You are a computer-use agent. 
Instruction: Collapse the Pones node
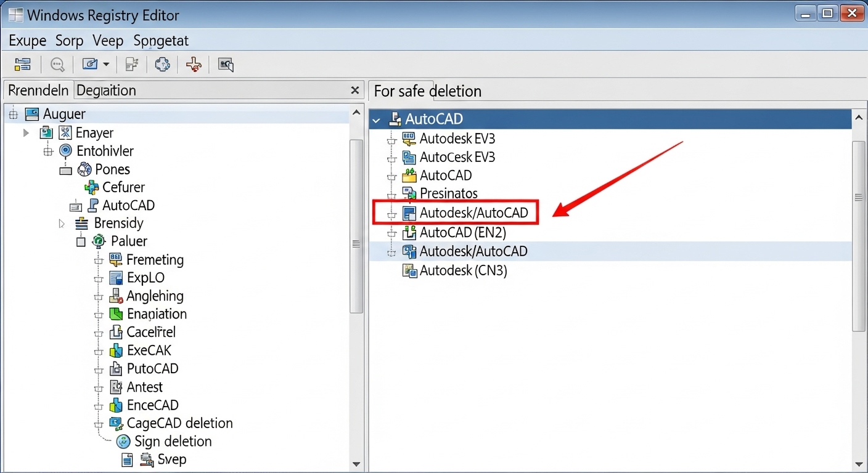(65, 170)
